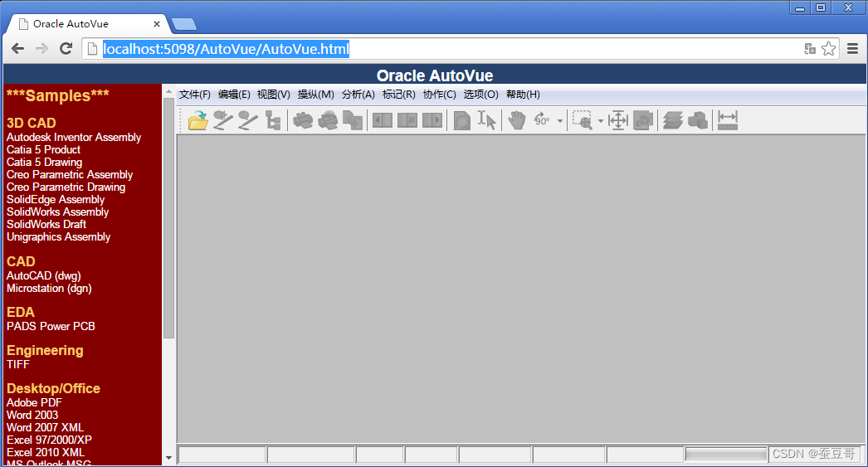This screenshot has height=467, width=868.
Task: Go to the previous page icon
Action: click(x=383, y=120)
